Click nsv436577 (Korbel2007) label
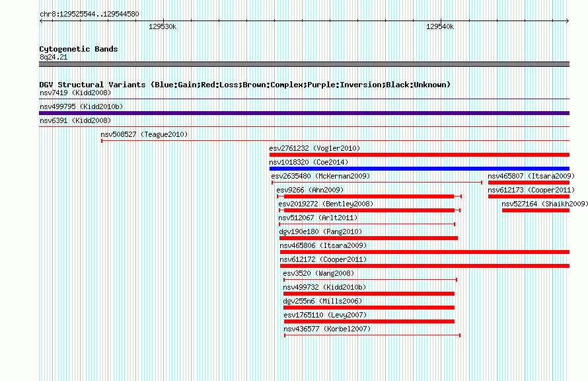 click(x=327, y=329)
